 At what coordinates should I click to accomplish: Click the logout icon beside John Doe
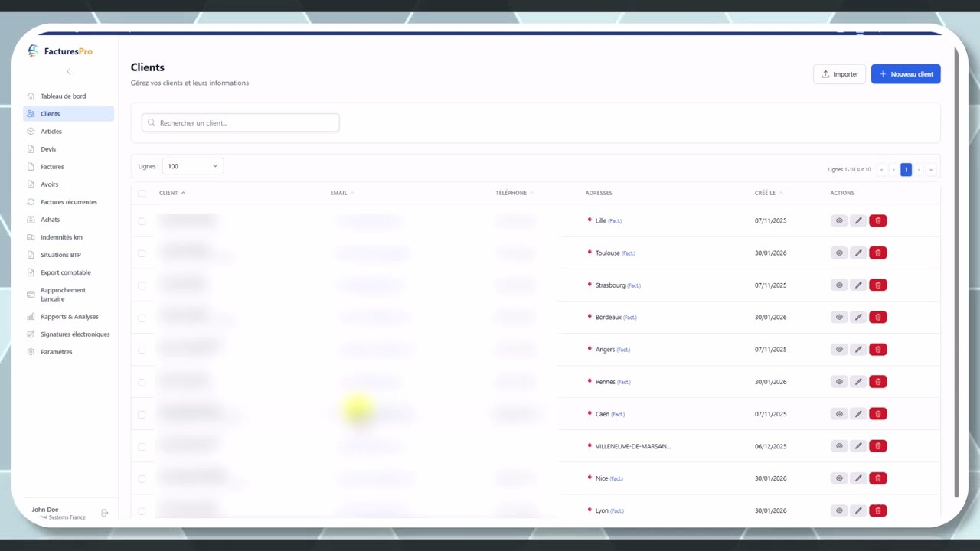pos(105,513)
